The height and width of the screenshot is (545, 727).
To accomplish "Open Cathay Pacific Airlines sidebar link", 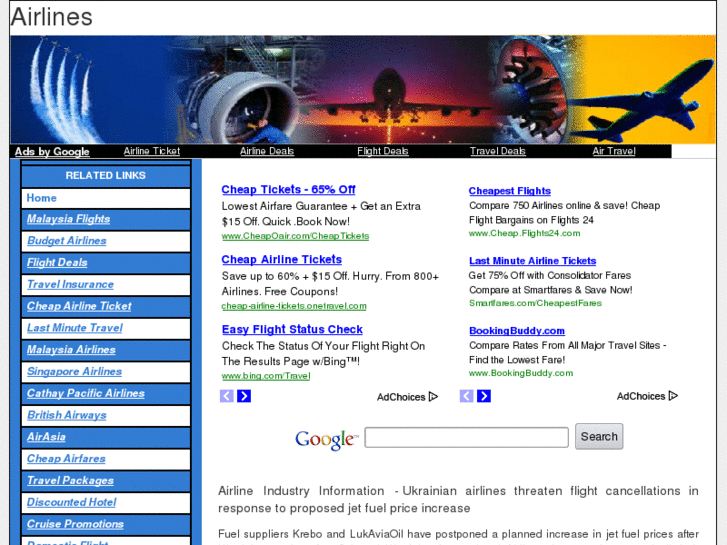I will (85, 393).
